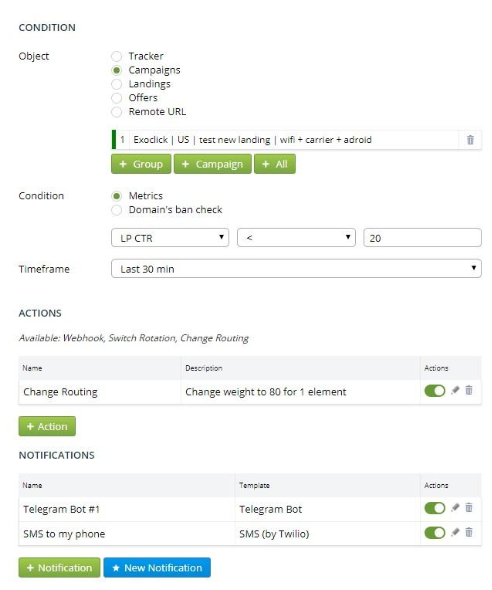The width and height of the screenshot is (492, 590).
Task: Delete the SMS to my phone notification
Action: (x=469, y=532)
